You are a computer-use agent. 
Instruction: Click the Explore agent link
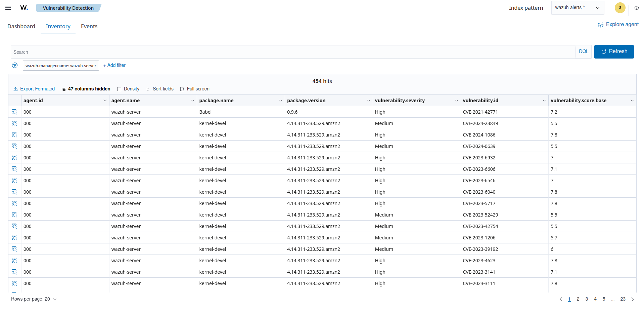(618, 25)
